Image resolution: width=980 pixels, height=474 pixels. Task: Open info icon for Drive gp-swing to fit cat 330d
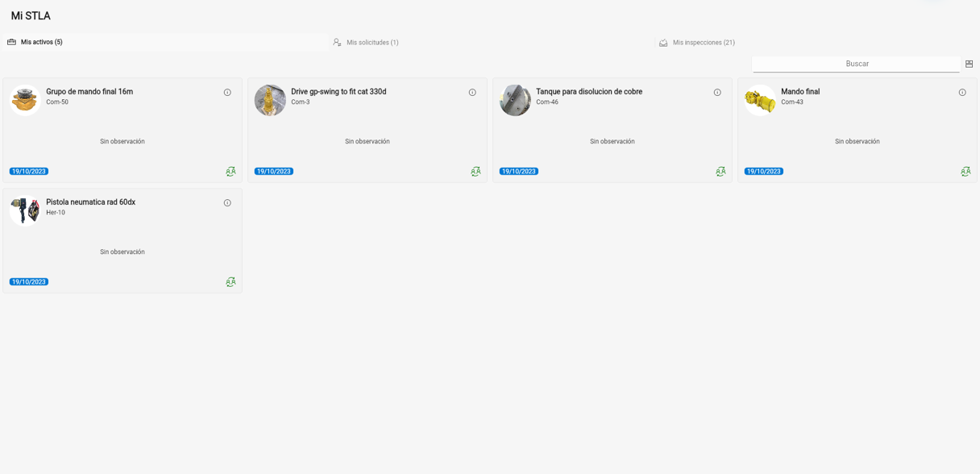tap(472, 93)
